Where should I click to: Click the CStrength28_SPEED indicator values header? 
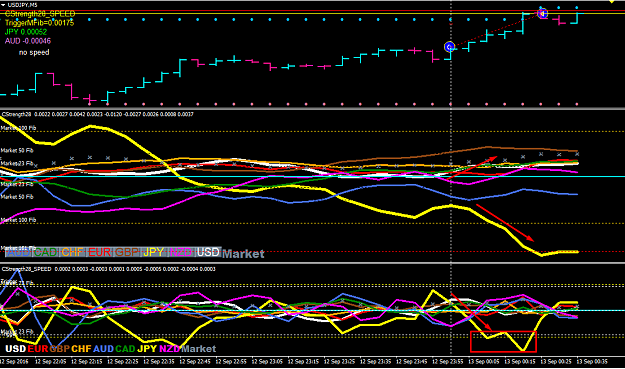tap(108, 269)
